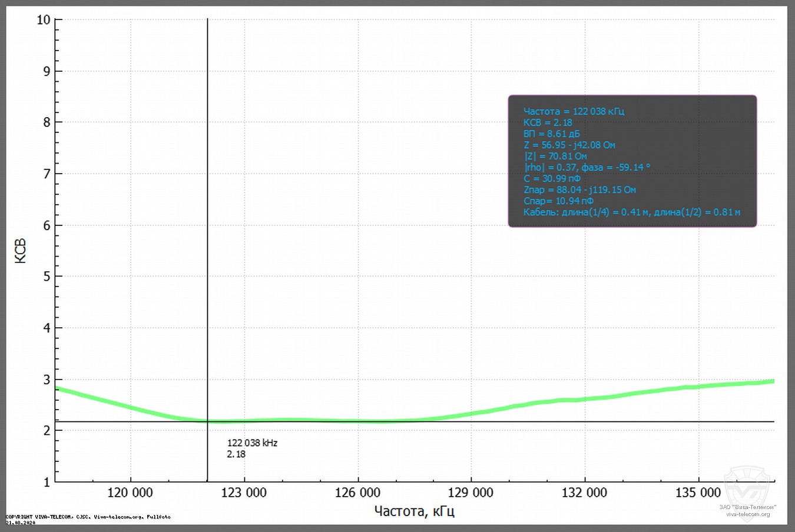Click the 135 000 tick label on x-axis
The image size is (795, 532).
[x=698, y=493]
